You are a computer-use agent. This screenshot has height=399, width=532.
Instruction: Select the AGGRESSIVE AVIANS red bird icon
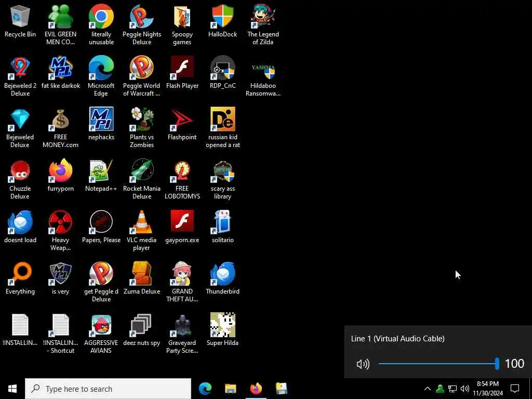tap(101, 334)
